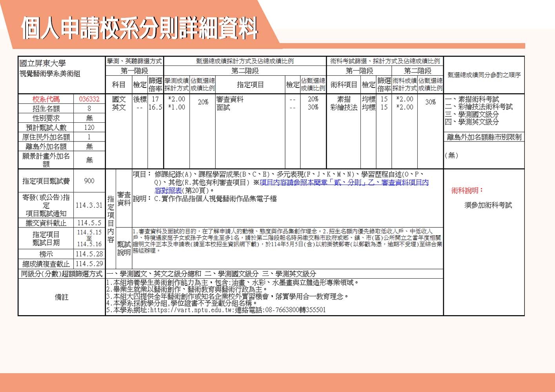Select the date 114.5.5
Screen dimensions: 555x392
[x=89, y=223]
